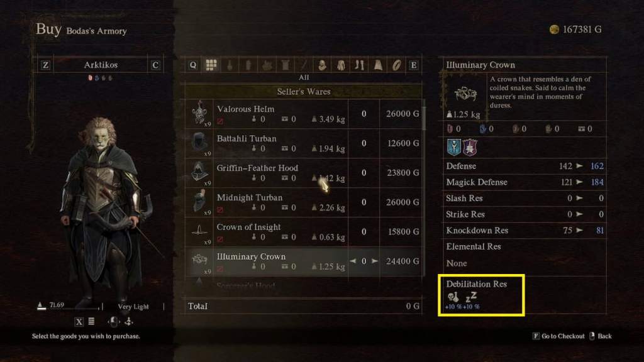The height and width of the screenshot is (362, 644).
Task: Filter wares by leg armor boots icon
Action: tap(359, 65)
